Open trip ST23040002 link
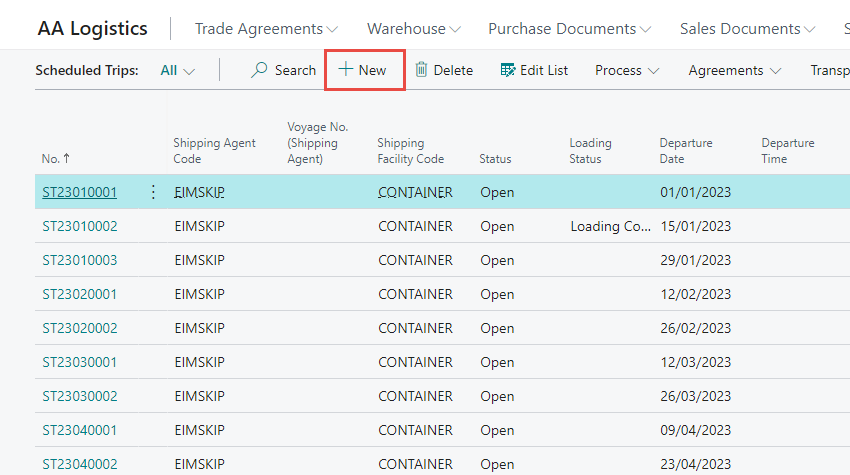 (x=80, y=464)
